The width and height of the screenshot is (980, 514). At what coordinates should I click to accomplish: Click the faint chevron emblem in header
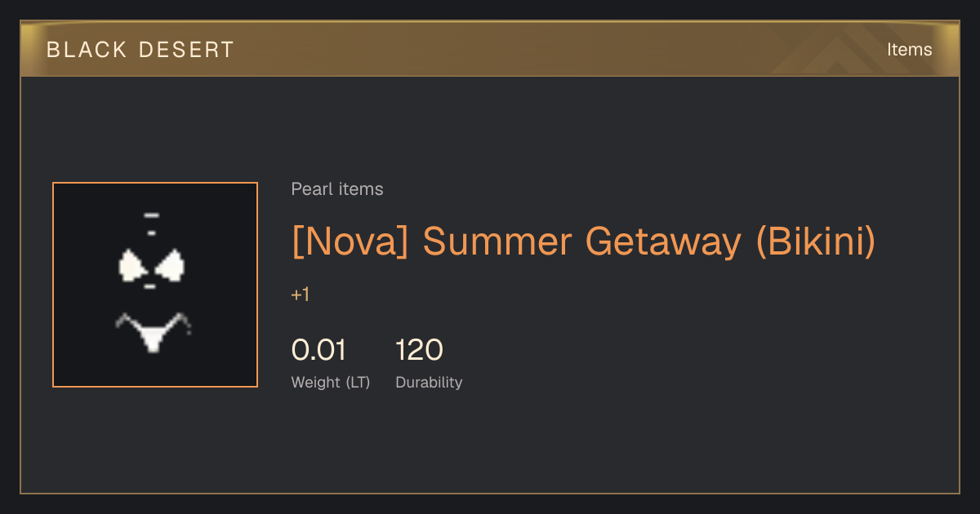tap(841, 49)
